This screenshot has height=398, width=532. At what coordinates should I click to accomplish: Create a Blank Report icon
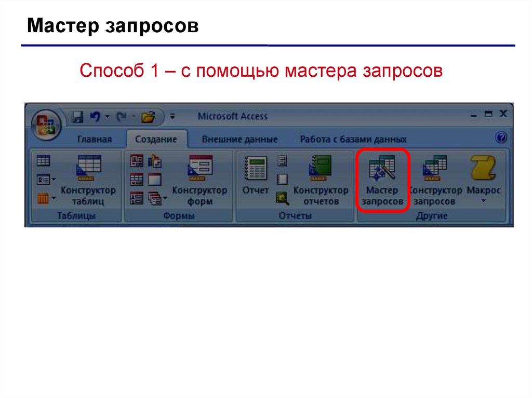coord(282,180)
